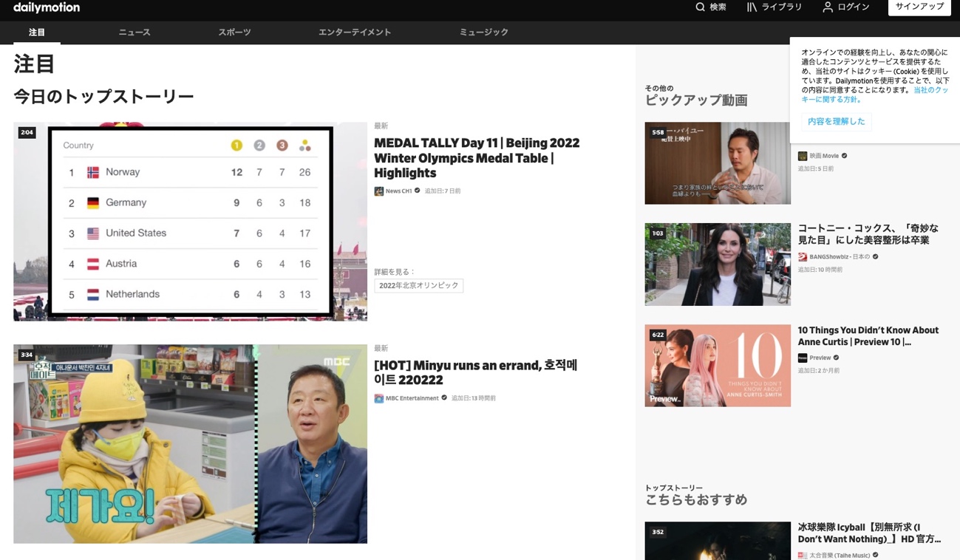Viewport: 960px width, 560px height.
Task: Click the News CH1 channel avatar
Action: [378, 191]
